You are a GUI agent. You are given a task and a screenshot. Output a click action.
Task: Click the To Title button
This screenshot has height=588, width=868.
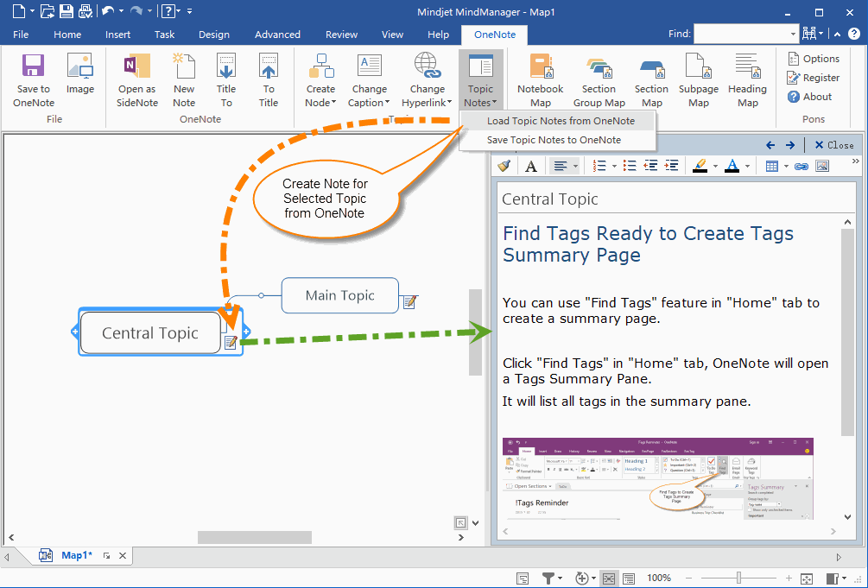pos(269,80)
